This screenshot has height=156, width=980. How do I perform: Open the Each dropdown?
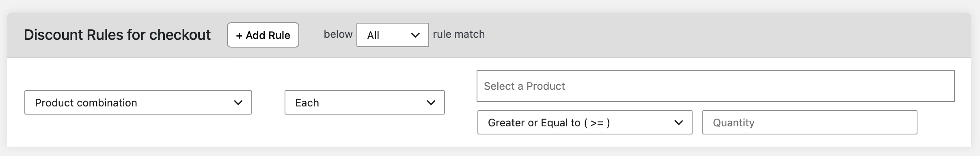365,102
